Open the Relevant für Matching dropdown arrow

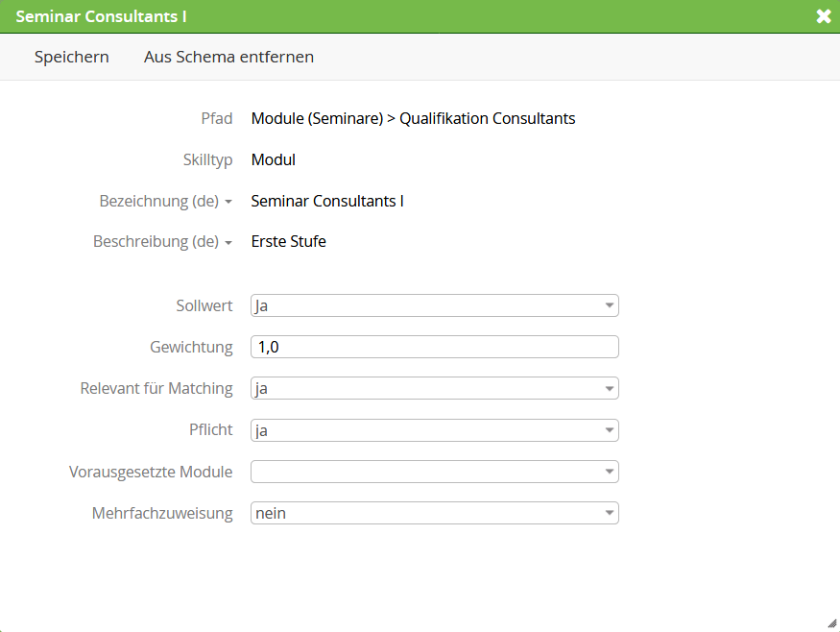(609, 389)
